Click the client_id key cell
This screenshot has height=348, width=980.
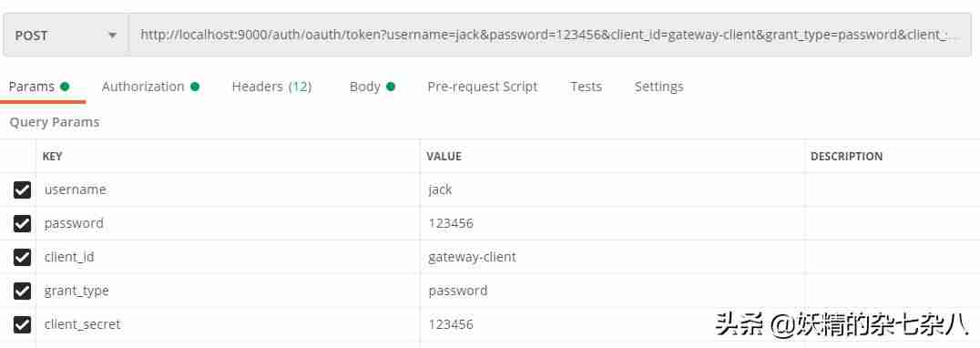point(228,258)
